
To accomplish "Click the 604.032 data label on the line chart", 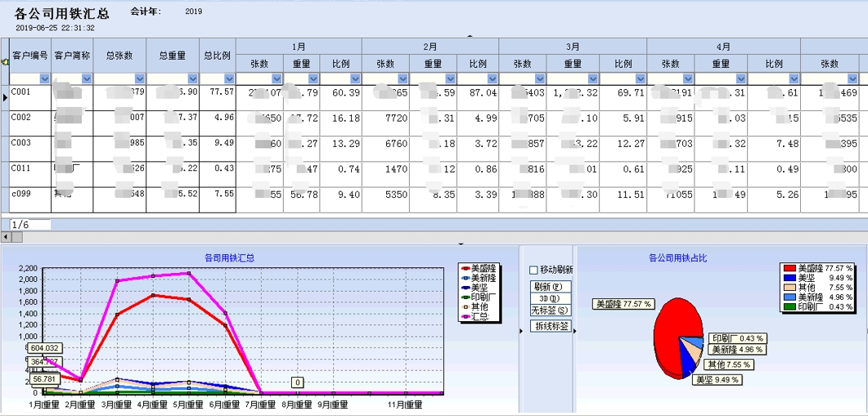I will [45, 348].
